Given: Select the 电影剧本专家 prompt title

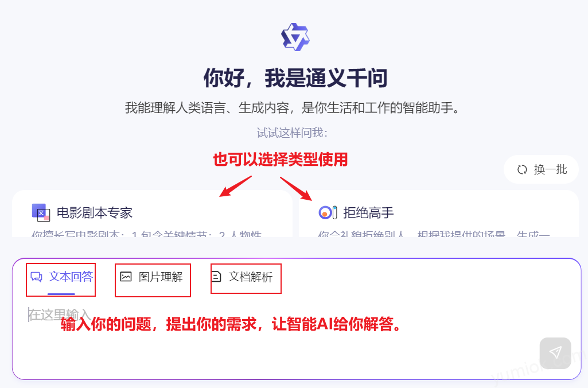Looking at the screenshot, I should click(95, 213).
